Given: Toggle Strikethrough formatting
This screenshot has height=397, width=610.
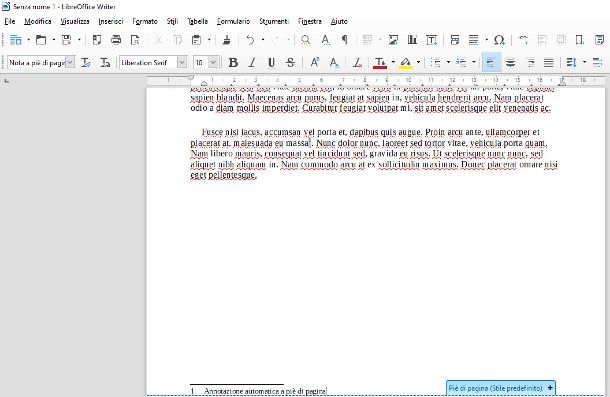Looking at the screenshot, I should click(x=290, y=62).
